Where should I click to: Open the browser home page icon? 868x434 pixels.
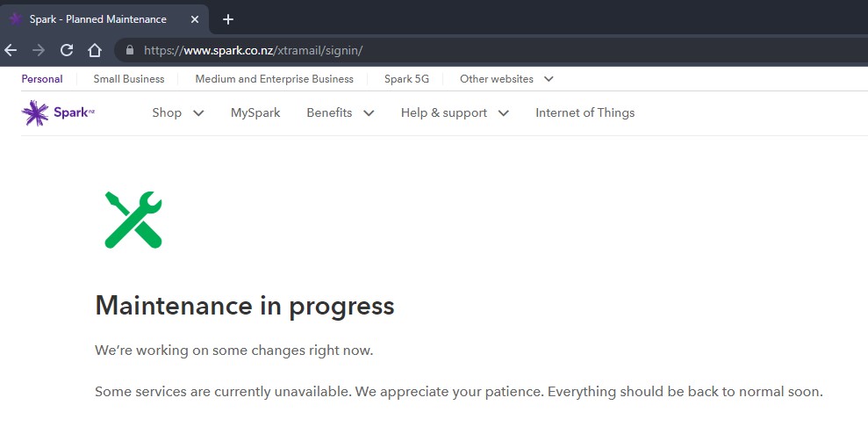pos(95,50)
